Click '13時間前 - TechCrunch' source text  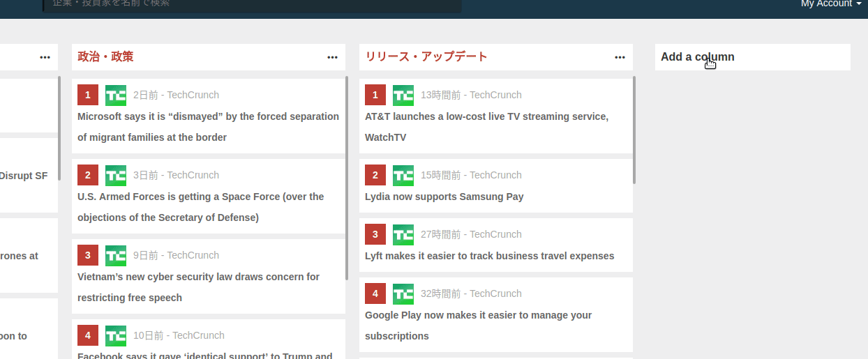point(471,95)
